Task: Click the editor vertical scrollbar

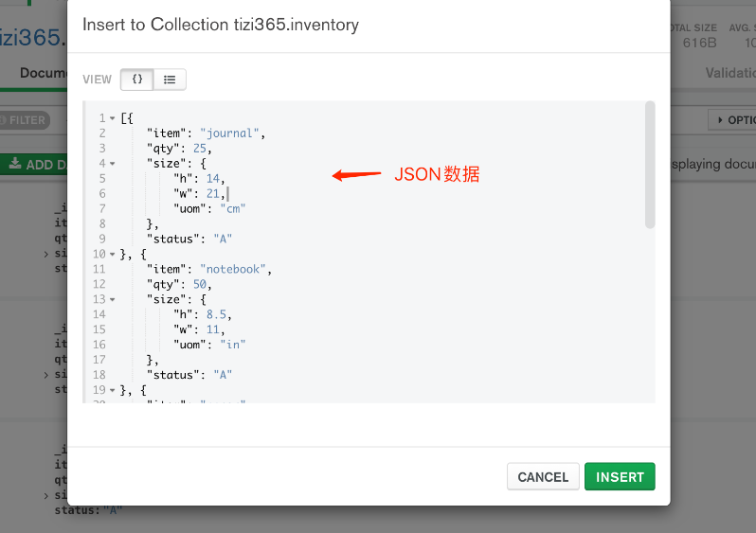Action: (x=650, y=166)
